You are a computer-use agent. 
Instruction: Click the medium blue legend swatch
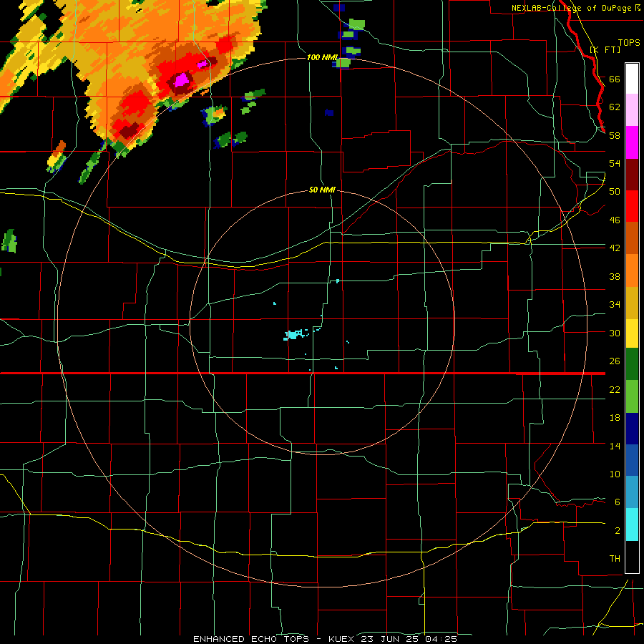pyautogui.click(x=632, y=460)
